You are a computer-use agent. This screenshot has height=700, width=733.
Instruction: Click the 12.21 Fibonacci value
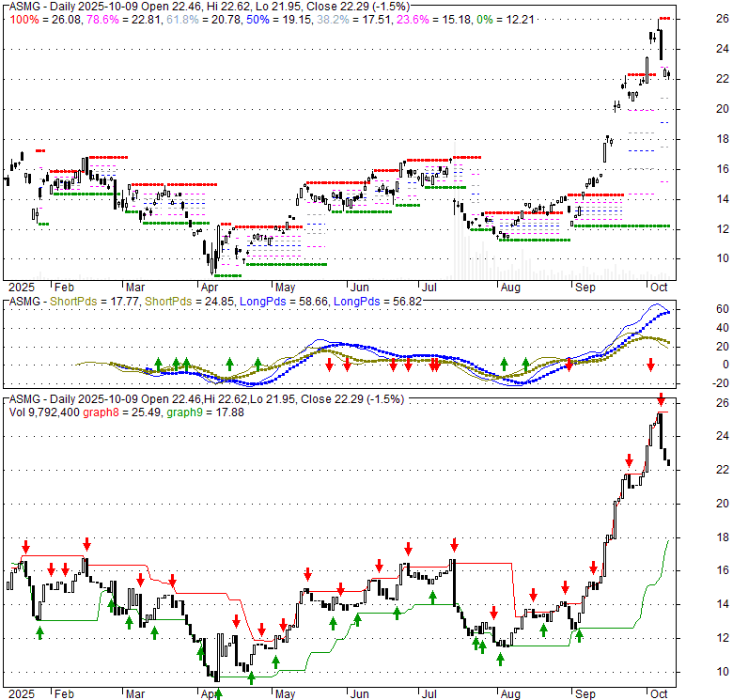(520, 20)
